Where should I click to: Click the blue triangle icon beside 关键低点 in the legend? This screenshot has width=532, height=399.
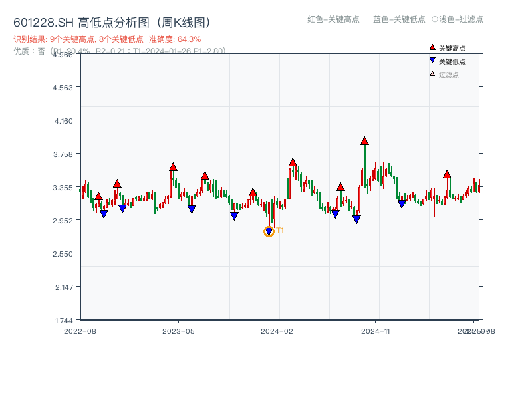[432, 61]
